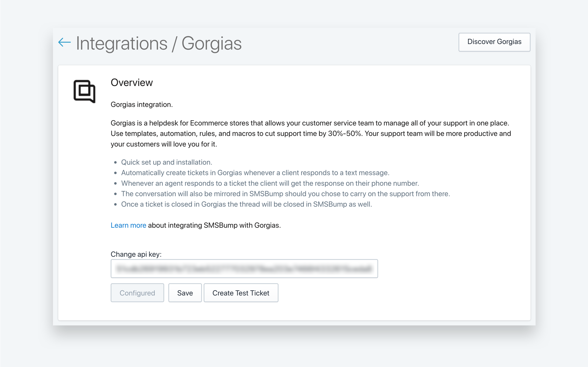Image resolution: width=588 pixels, height=367 pixels.
Task: Save the API key
Action: [x=185, y=293]
